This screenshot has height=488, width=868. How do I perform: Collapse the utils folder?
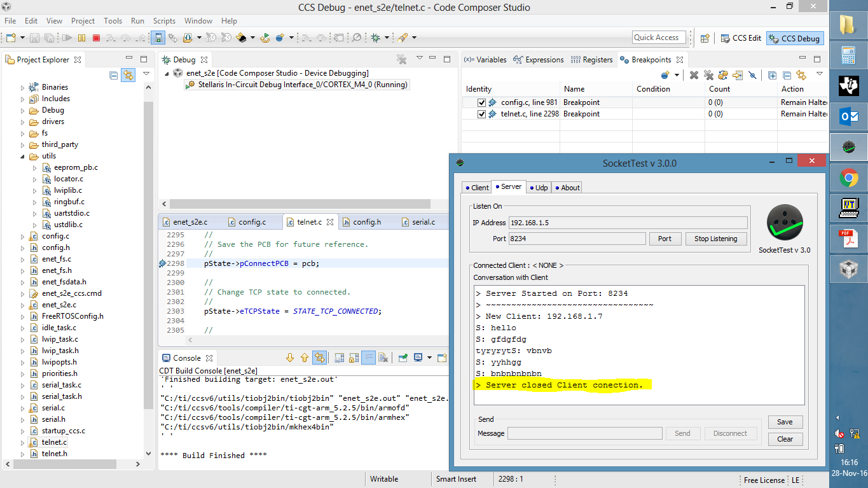click(x=23, y=156)
